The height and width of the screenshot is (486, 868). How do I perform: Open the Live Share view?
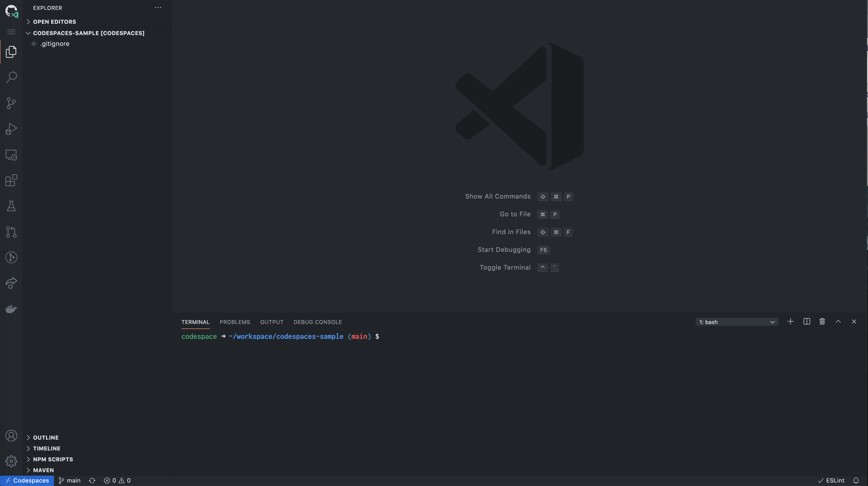pyautogui.click(x=11, y=283)
